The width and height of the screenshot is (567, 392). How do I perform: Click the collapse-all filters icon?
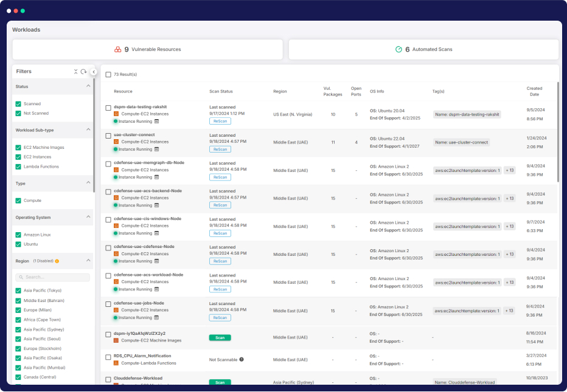pos(76,72)
